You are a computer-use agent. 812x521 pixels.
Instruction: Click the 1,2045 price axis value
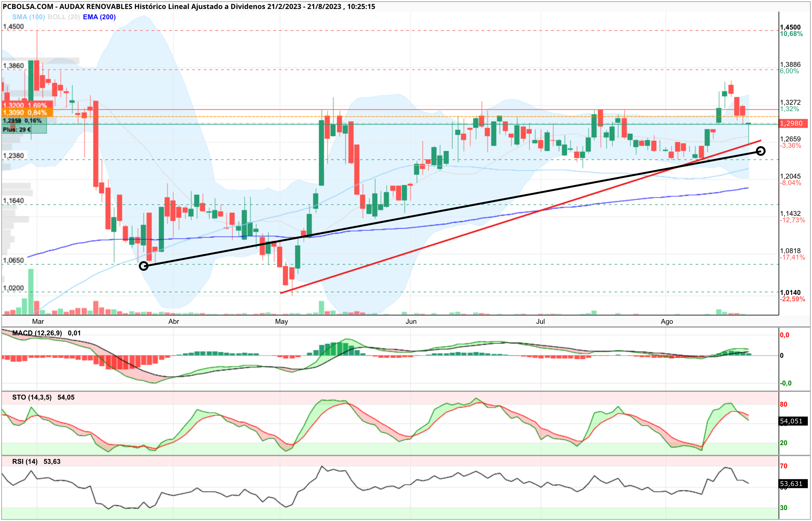point(790,176)
